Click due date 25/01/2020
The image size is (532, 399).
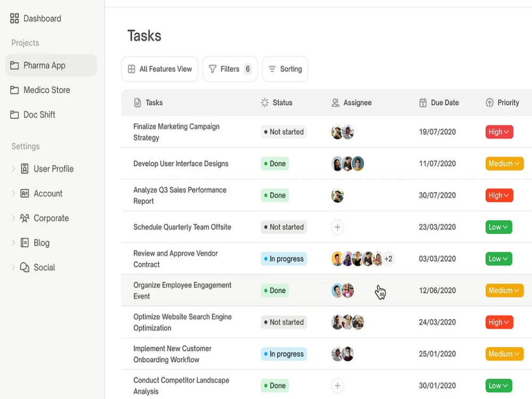tap(437, 354)
